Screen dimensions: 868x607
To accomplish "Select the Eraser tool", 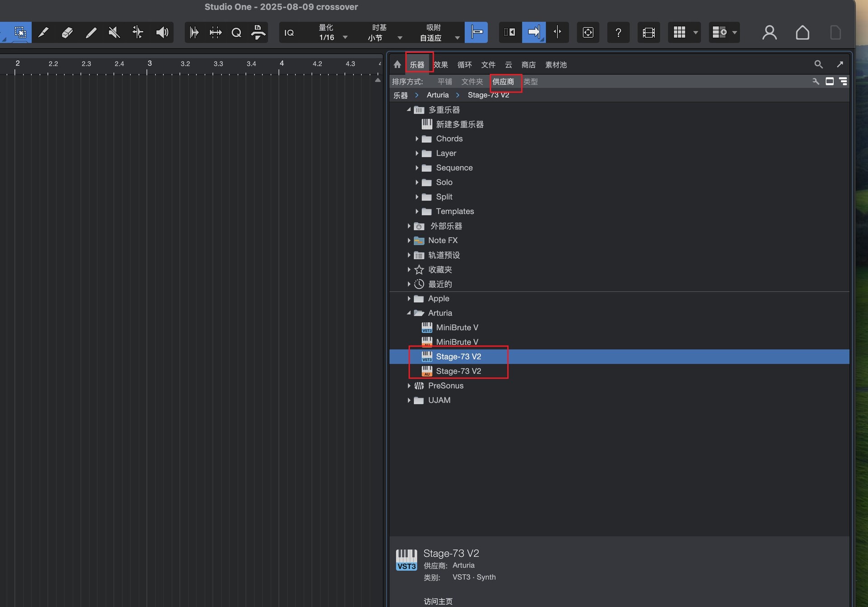I will pyautogui.click(x=67, y=32).
